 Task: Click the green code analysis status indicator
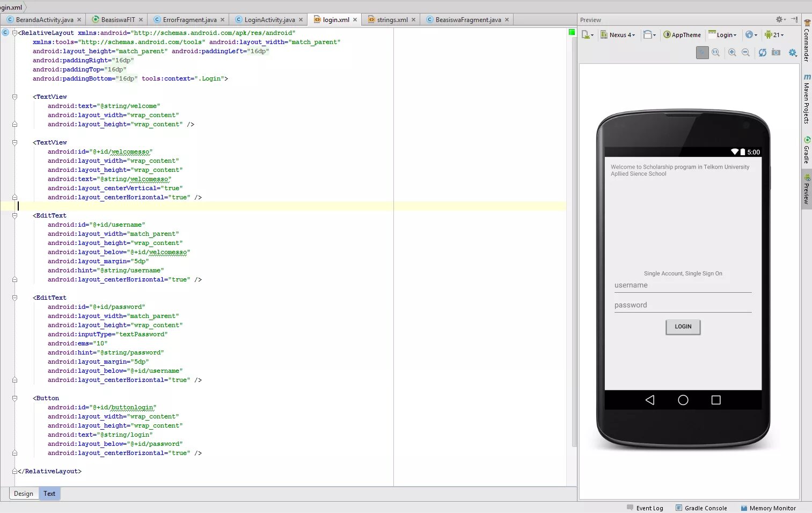tap(572, 32)
